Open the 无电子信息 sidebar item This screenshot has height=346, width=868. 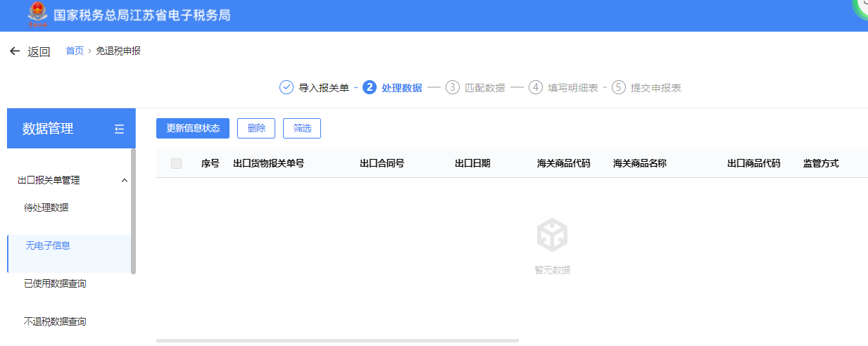coord(48,245)
